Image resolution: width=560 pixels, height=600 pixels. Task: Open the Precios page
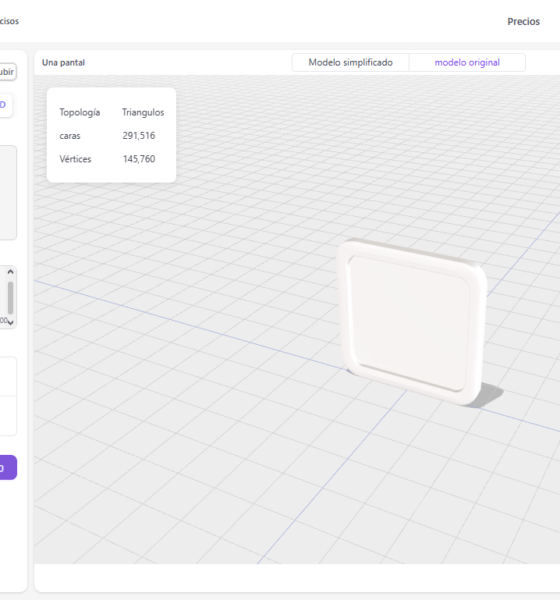click(x=523, y=21)
